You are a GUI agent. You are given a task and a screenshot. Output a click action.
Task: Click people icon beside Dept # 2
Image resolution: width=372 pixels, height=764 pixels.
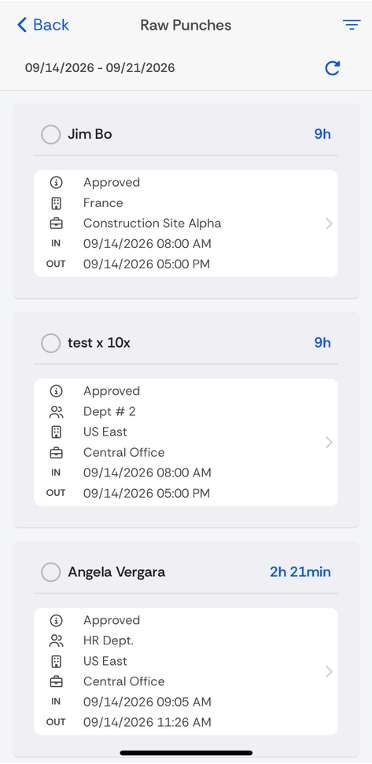pos(57,412)
